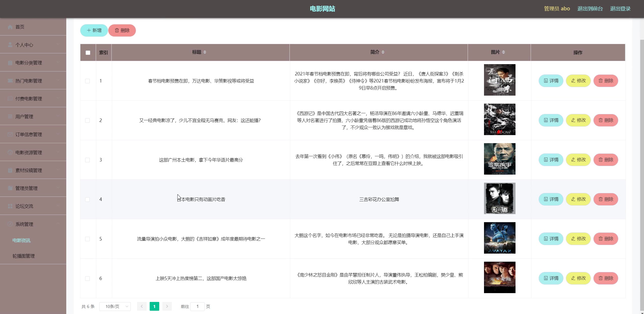
Task: Select the checkbox for row 5
Action: [x=87, y=239]
